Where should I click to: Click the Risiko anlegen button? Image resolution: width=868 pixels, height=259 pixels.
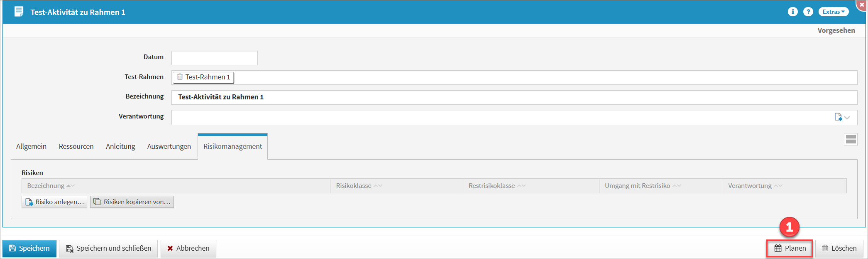pyautogui.click(x=54, y=202)
